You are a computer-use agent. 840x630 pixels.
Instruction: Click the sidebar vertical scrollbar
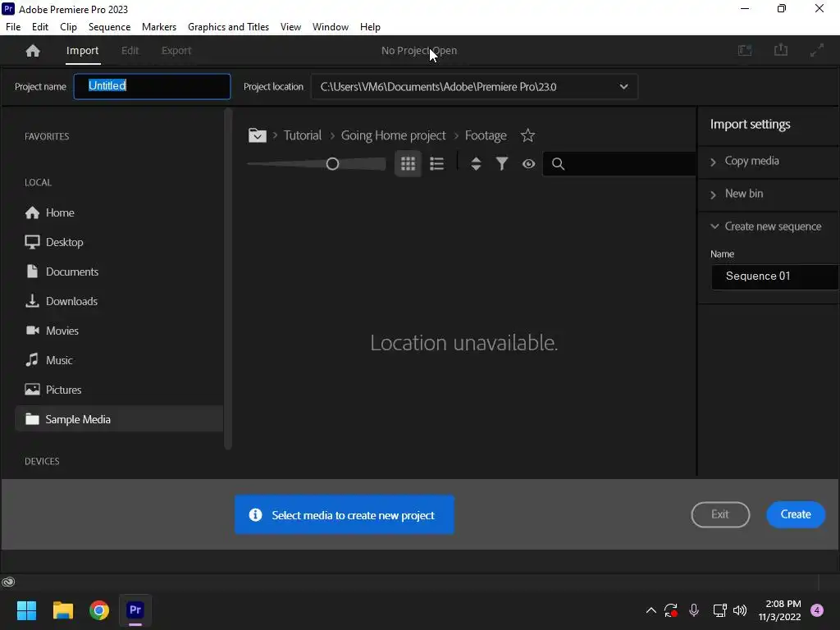[228, 279]
